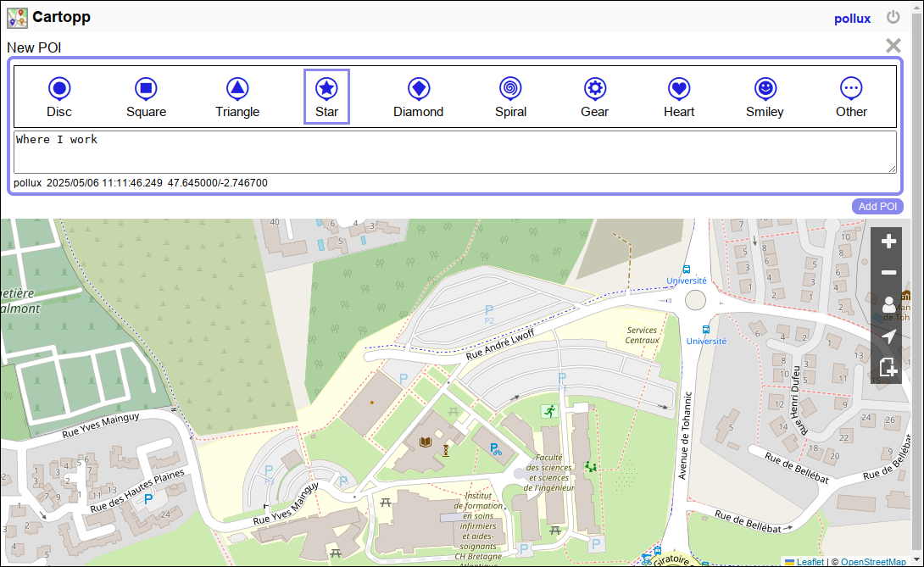Choose the Square marker shape
Image resolution: width=924 pixels, height=567 pixels.
146,97
